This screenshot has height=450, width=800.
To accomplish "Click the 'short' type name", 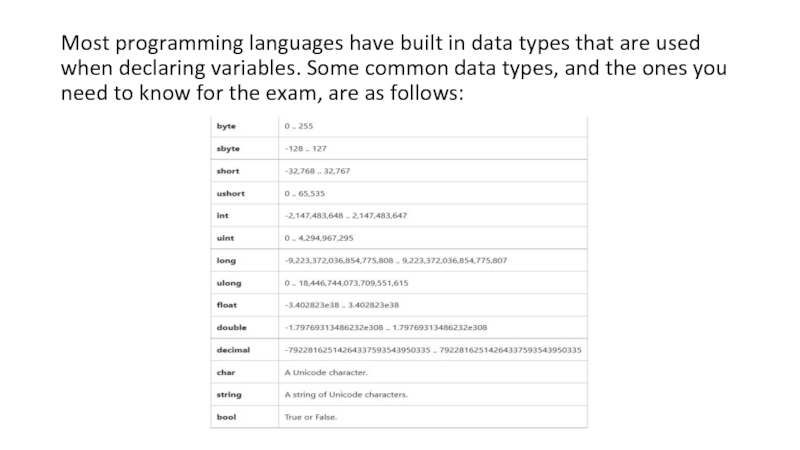I will coord(227,171).
